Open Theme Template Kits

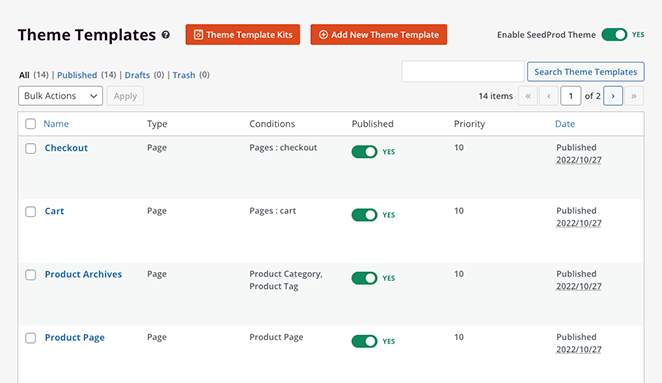243,35
